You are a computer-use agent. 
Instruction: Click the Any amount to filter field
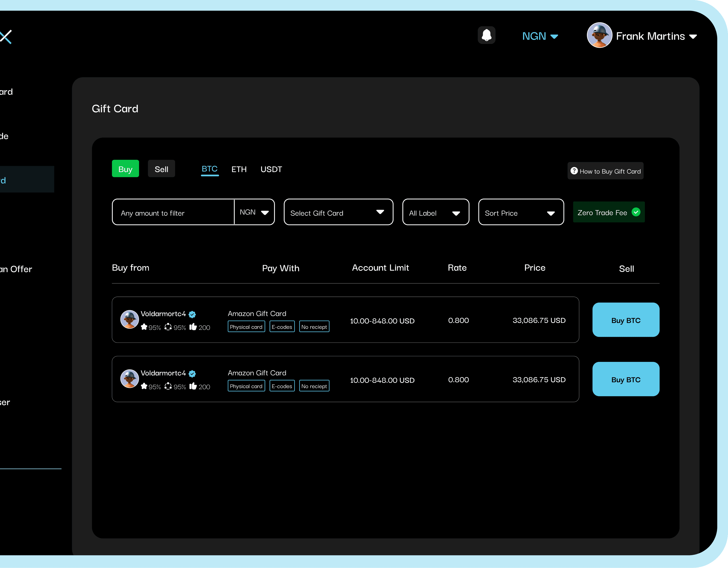point(173,212)
